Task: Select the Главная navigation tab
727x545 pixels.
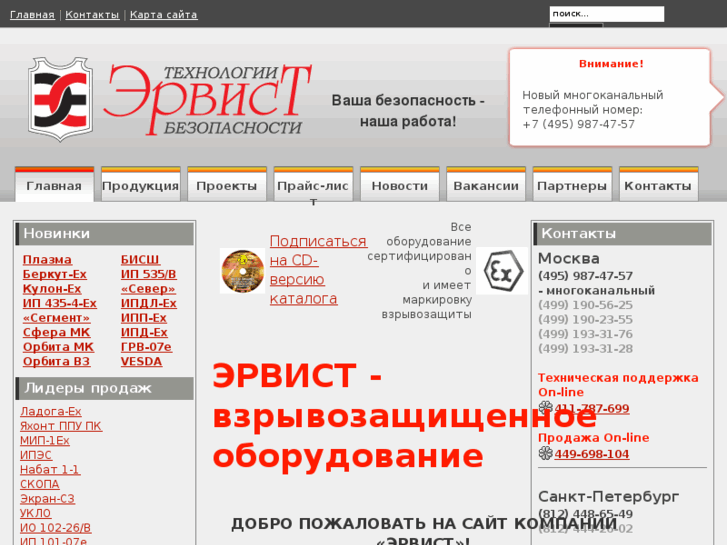Action: pos(54,185)
